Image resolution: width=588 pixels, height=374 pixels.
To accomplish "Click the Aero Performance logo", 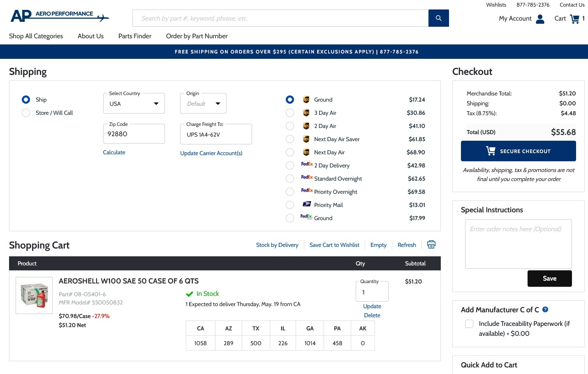I will (x=60, y=16).
